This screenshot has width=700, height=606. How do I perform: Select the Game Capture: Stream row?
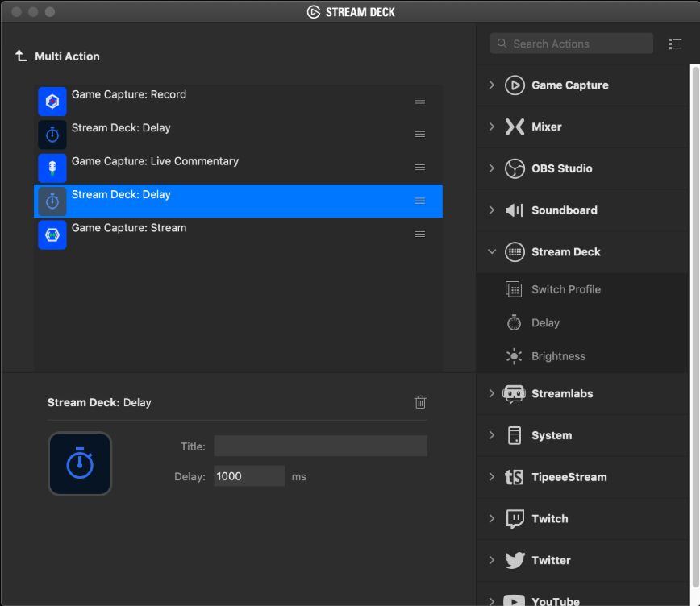(x=239, y=235)
